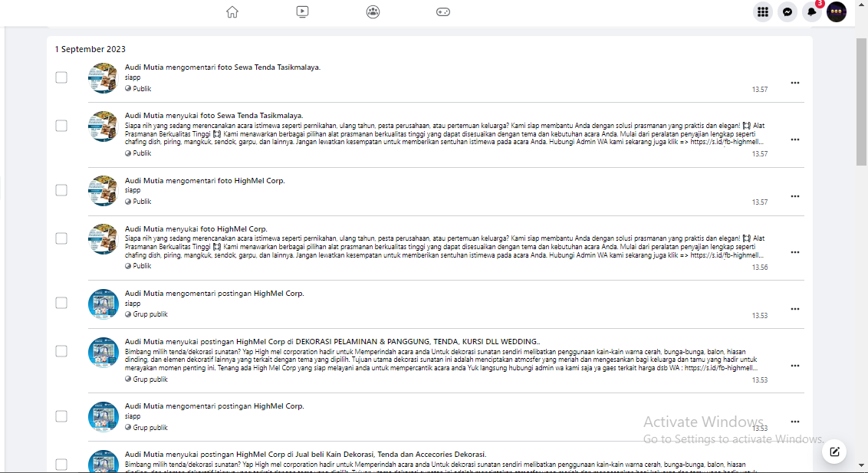Click 'Grup publik' label under DEKORASI PELAMINAN entry
The image size is (868, 473).
coord(150,379)
